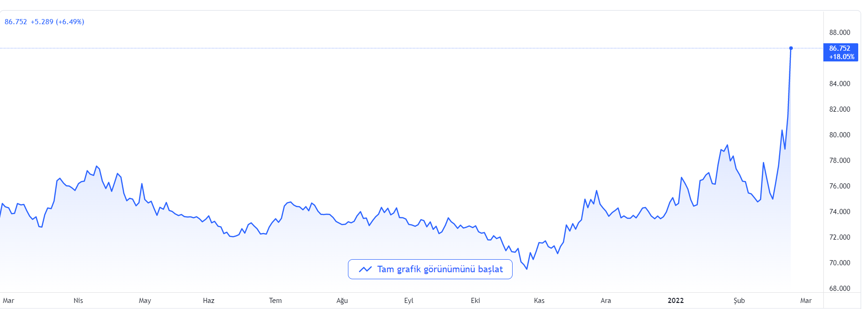Select the Ağu month label on the time axis
The image size is (868, 309).
point(342,301)
